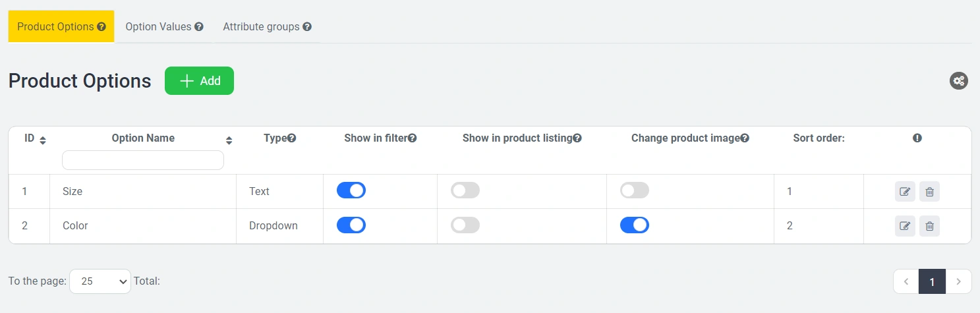Click the exclamation info icon in header
The image size is (980, 313).
(x=917, y=138)
